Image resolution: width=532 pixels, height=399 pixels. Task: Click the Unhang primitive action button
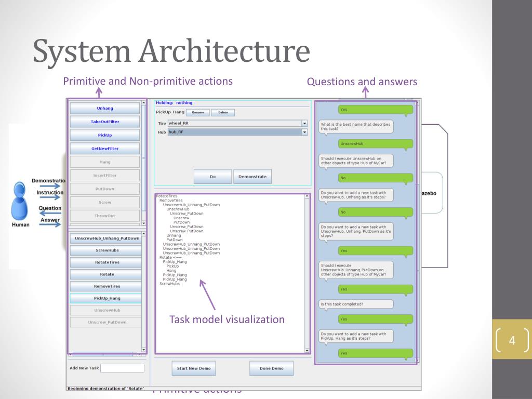[x=105, y=108]
